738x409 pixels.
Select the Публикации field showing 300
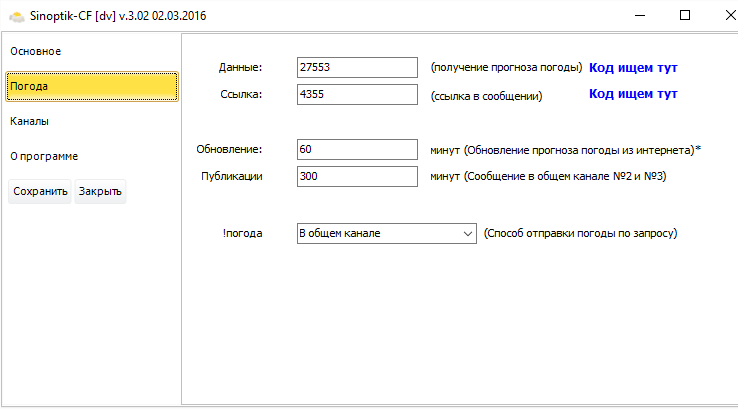357,176
